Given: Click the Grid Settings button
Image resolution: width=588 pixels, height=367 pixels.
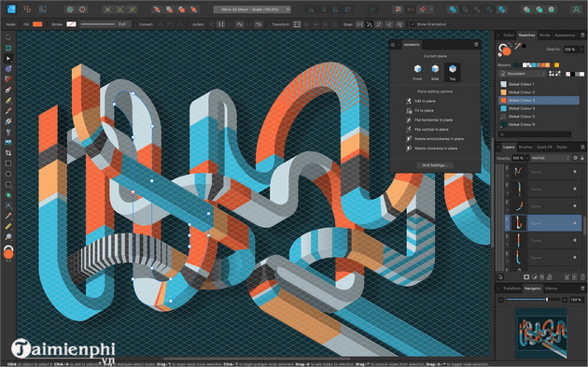Looking at the screenshot, I should (x=435, y=165).
